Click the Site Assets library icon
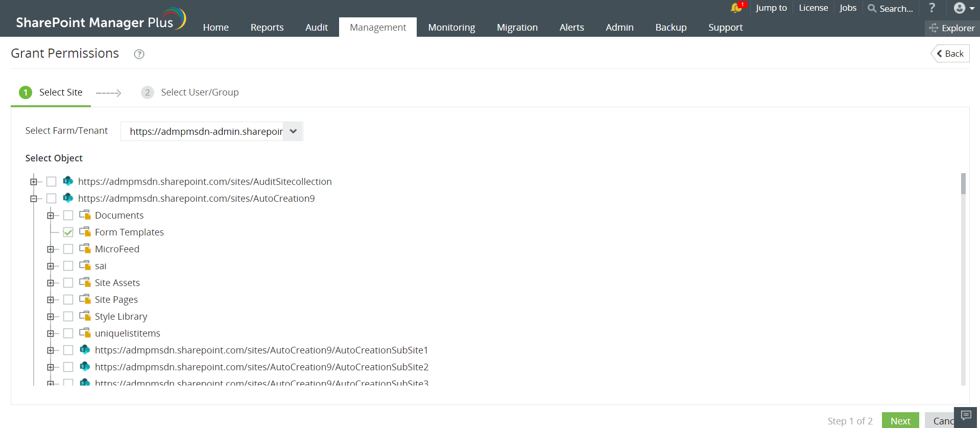The image size is (980, 428). (85, 282)
